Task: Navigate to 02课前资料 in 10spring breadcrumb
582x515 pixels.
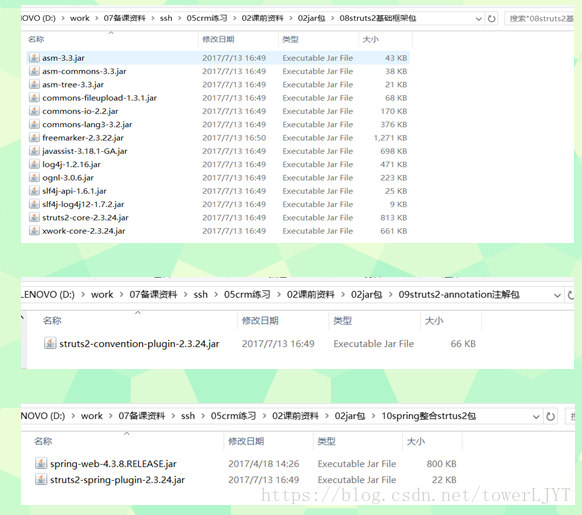Action: pos(295,416)
